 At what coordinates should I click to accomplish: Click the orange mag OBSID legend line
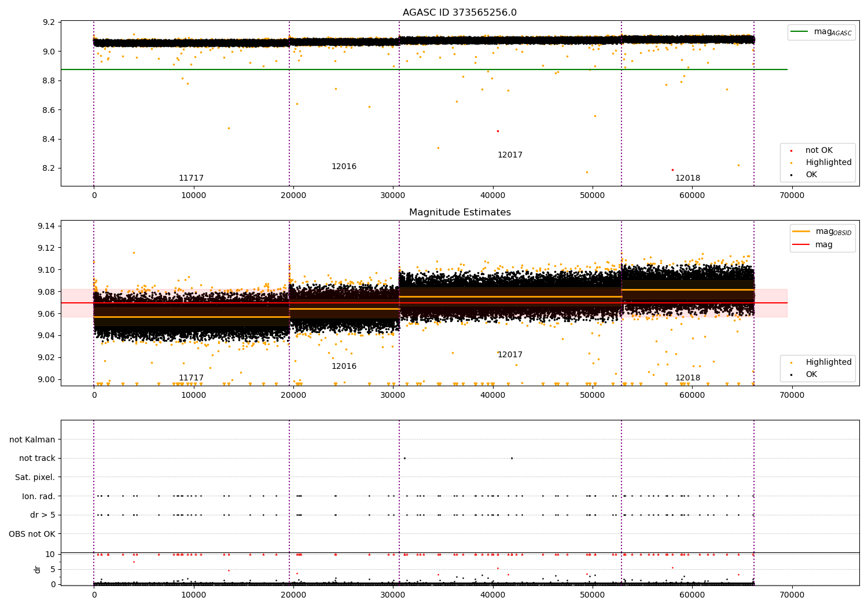[801, 231]
